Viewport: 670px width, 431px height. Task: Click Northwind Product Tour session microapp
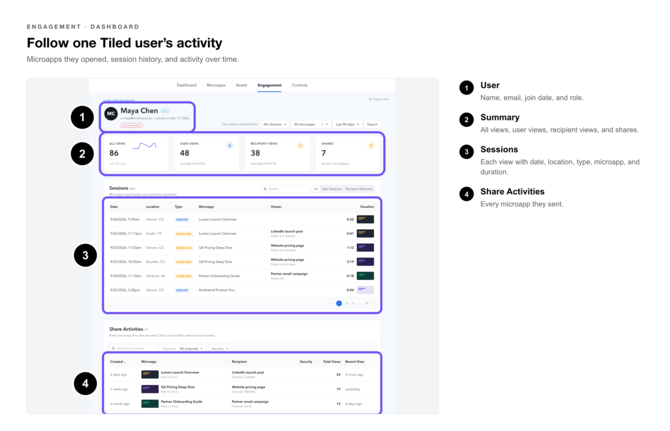coord(217,290)
